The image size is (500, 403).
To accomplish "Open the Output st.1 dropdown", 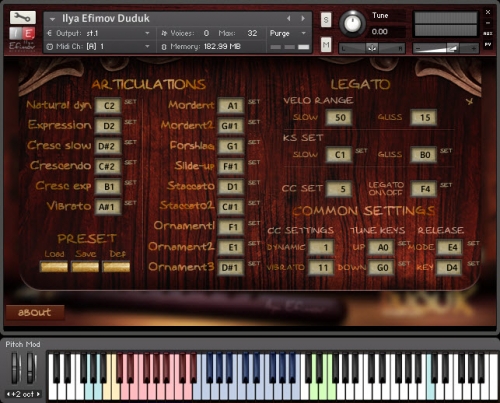I will tap(147, 33).
